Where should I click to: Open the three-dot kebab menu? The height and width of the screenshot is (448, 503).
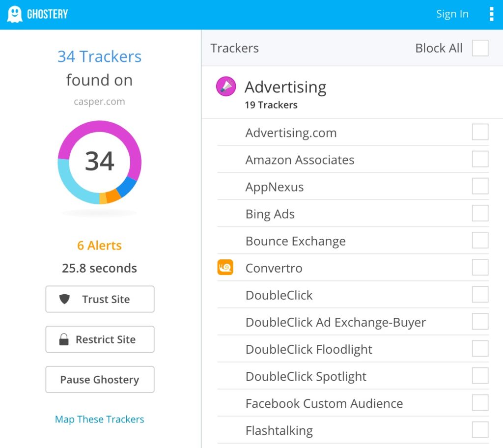pos(491,14)
